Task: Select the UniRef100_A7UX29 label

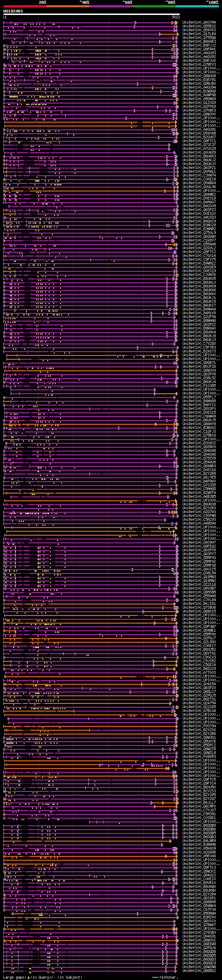Action: (199, 148)
